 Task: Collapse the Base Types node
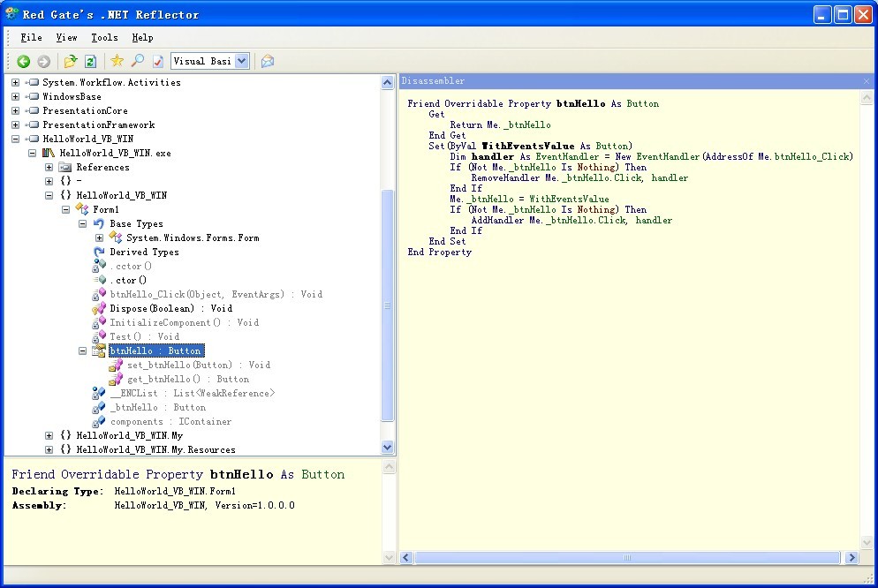83,223
